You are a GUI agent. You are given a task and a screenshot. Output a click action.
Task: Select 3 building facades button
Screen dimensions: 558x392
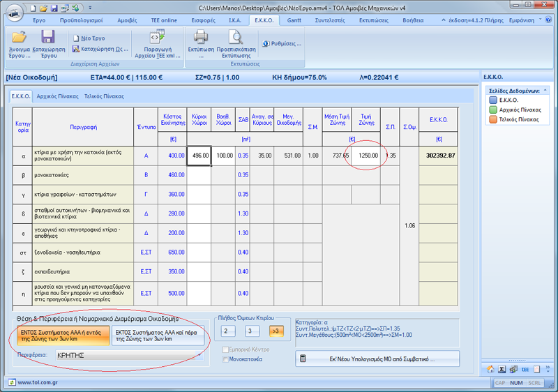pyautogui.click(x=252, y=331)
